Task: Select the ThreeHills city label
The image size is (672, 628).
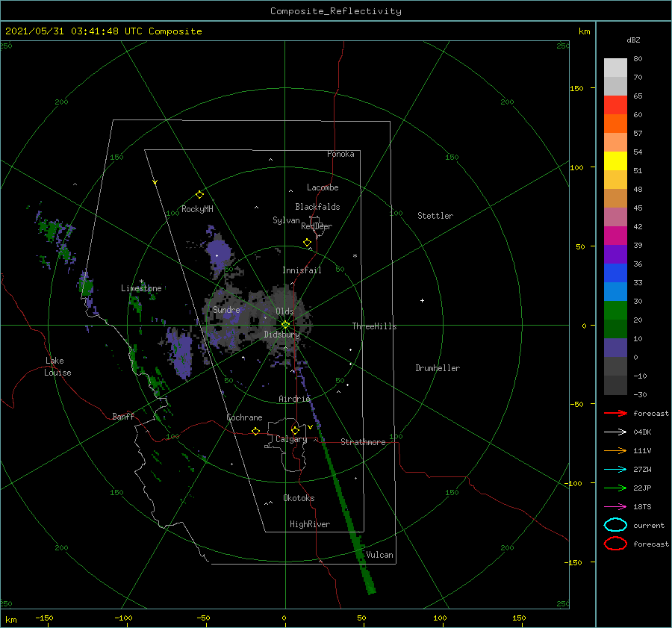Action: coord(374,326)
